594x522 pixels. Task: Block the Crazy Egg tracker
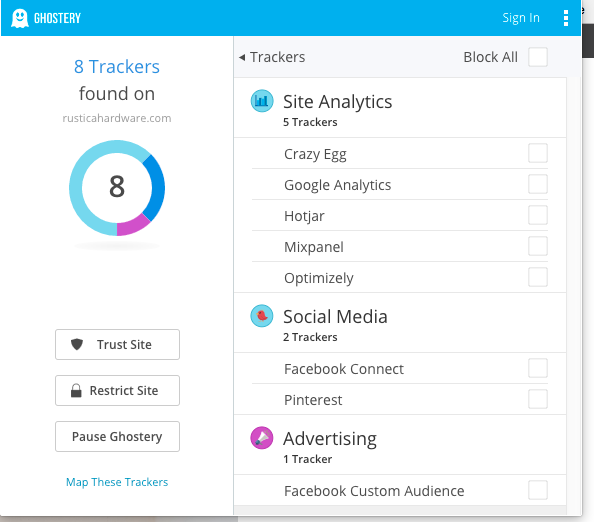coord(538,153)
